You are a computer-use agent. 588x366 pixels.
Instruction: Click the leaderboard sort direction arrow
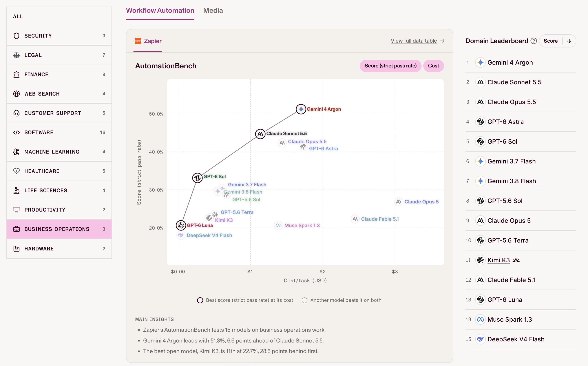[569, 41]
